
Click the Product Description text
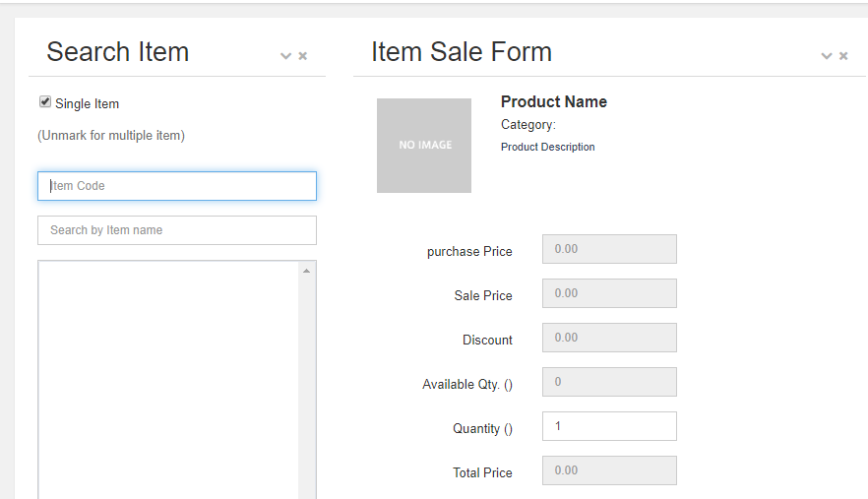pyautogui.click(x=548, y=147)
